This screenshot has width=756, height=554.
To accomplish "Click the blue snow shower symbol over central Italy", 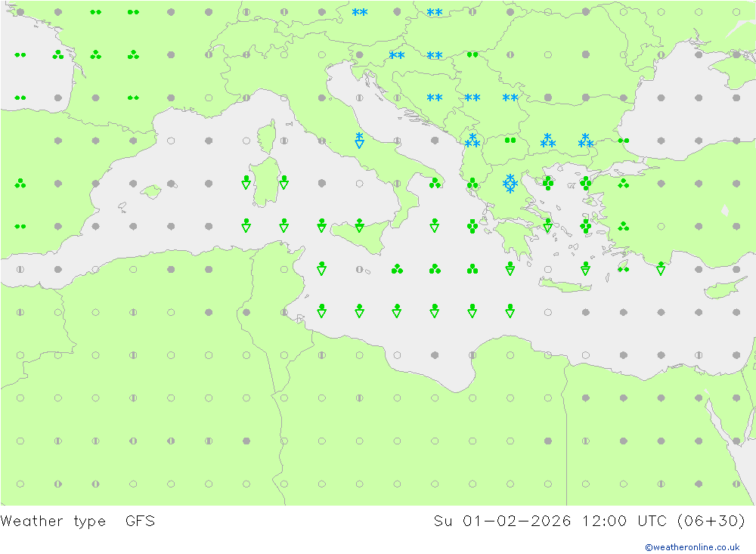I will tap(359, 141).
